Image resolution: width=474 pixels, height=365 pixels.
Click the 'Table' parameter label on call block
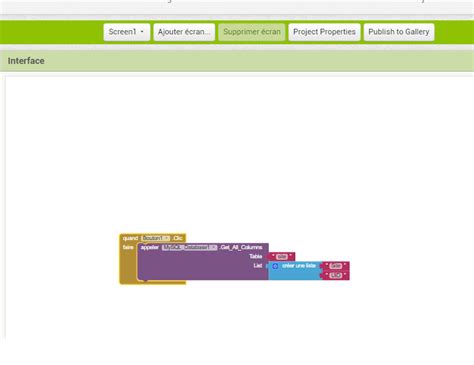point(256,256)
